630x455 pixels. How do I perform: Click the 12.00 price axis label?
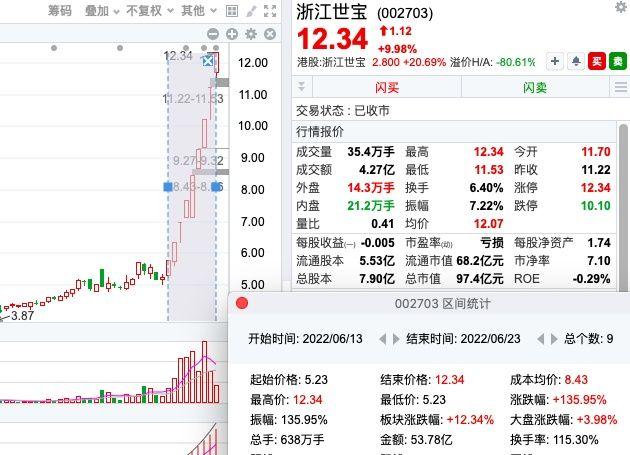(x=253, y=63)
